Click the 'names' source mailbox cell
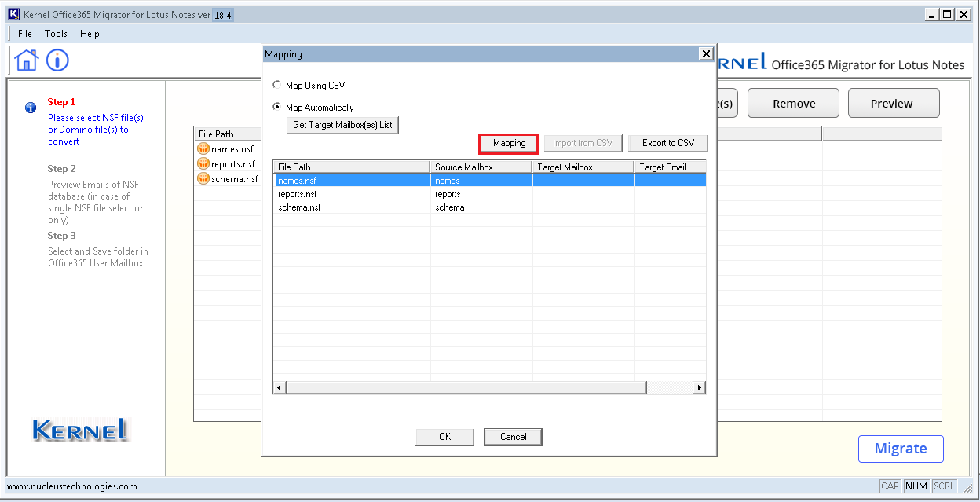Image resolution: width=980 pixels, height=502 pixels. [481, 180]
